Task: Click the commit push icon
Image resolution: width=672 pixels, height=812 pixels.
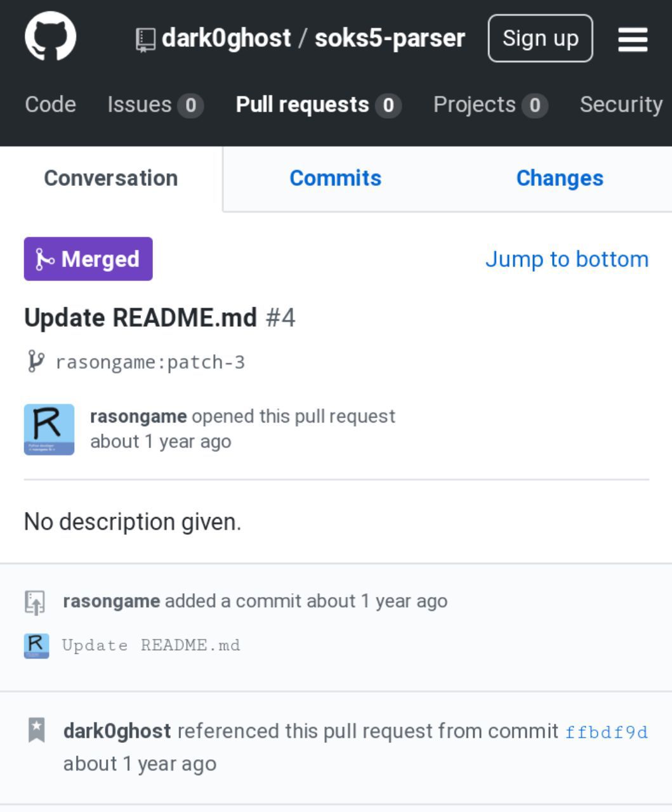Action: click(35, 602)
